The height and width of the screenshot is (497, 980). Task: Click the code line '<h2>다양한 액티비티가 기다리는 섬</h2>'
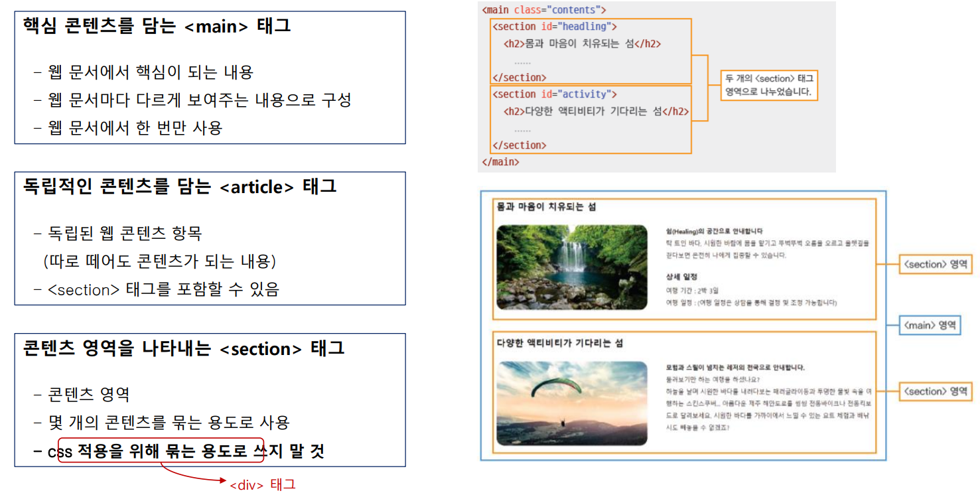click(596, 111)
